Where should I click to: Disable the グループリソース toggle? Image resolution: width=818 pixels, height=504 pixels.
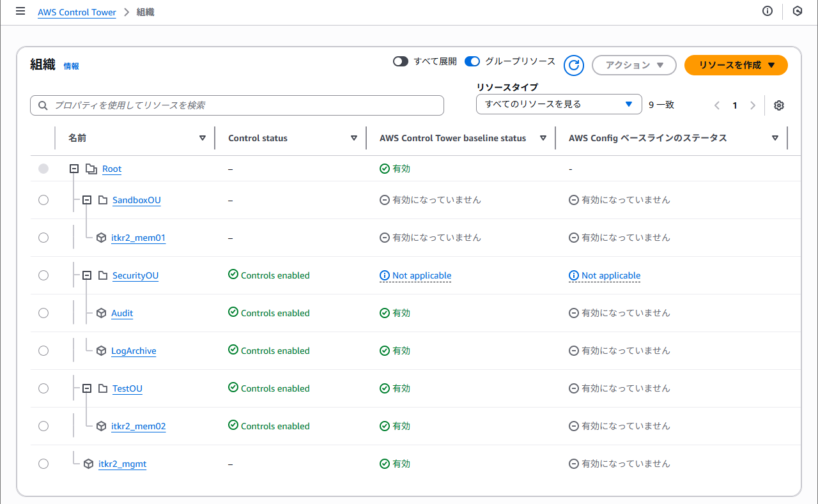click(472, 62)
